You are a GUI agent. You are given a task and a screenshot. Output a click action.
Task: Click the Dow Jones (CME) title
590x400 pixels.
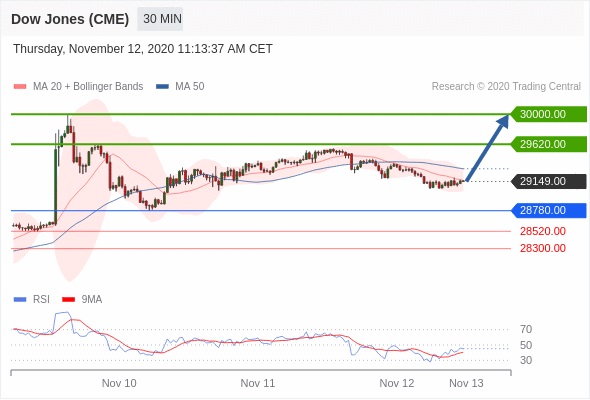70,19
